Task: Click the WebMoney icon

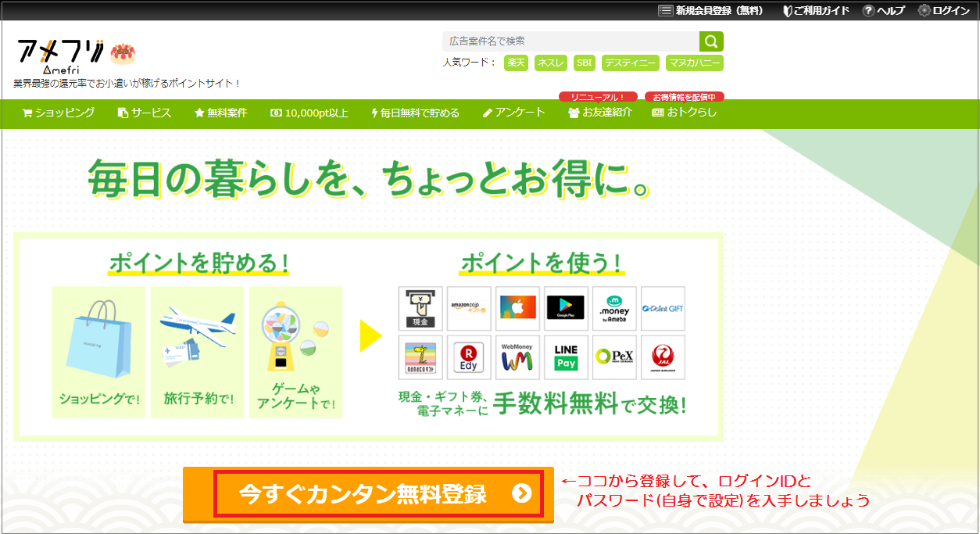Action: [517, 357]
